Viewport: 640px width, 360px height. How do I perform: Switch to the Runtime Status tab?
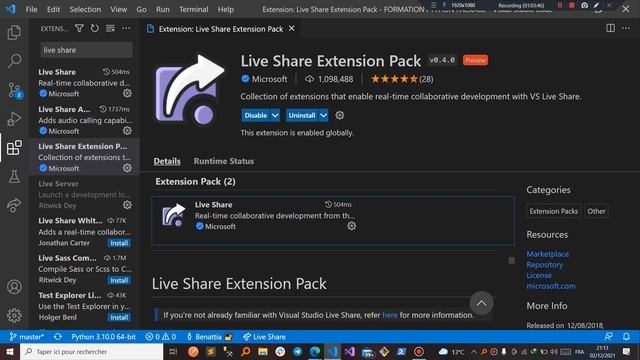pyautogui.click(x=224, y=161)
